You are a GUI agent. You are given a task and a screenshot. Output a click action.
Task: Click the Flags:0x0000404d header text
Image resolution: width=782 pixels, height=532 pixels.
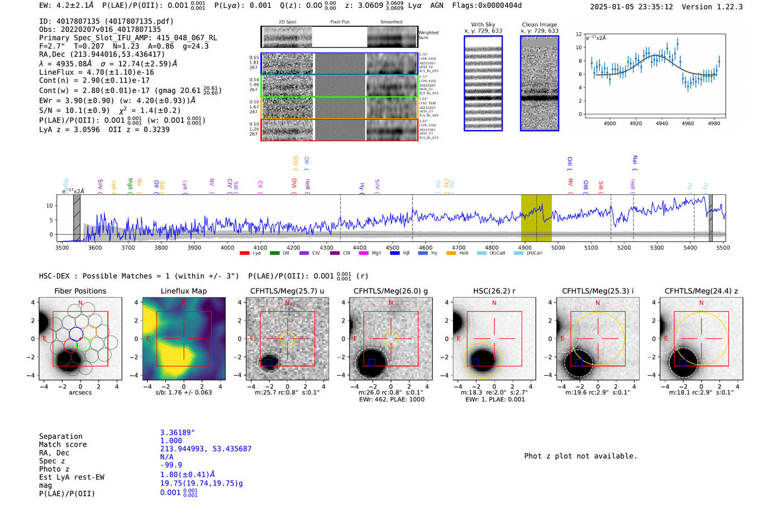tap(487, 6)
